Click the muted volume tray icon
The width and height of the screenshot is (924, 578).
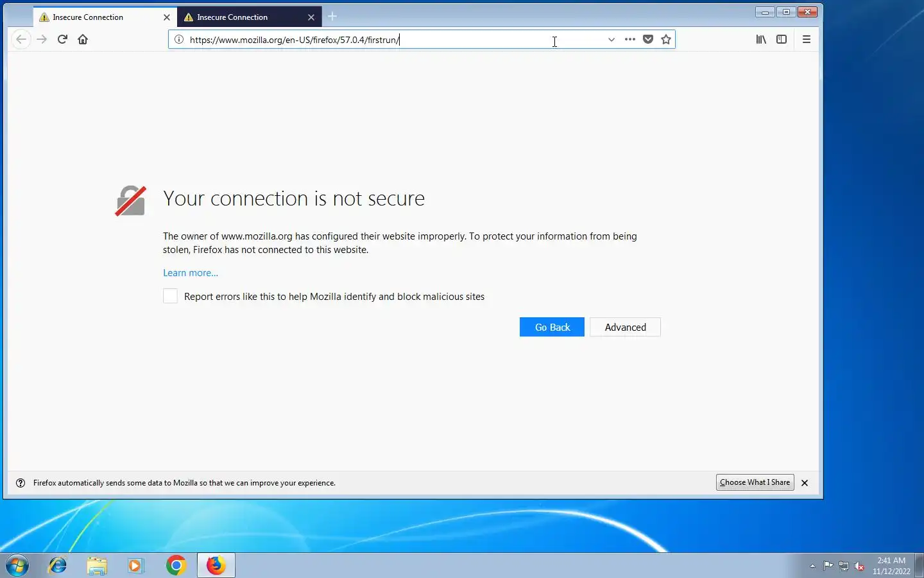(859, 566)
